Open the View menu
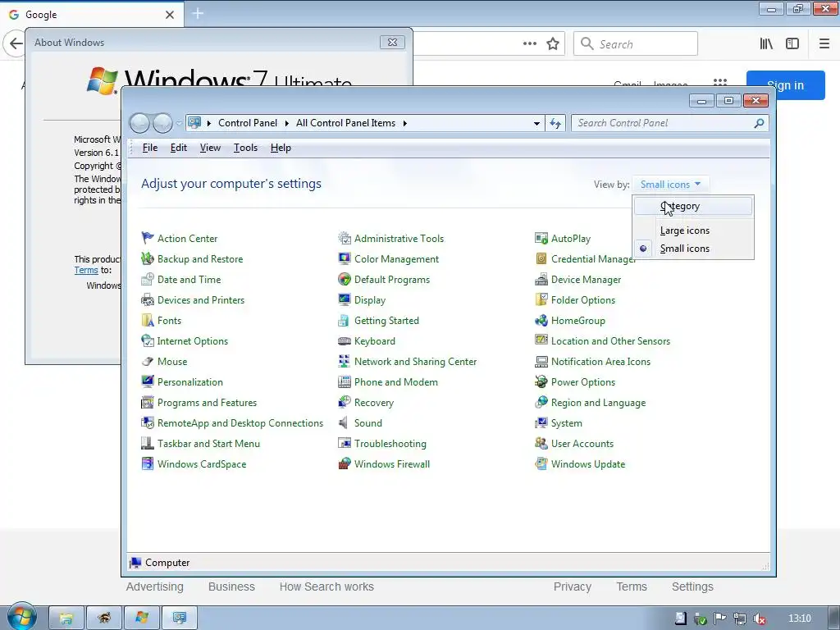The image size is (840, 630). (210, 148)
